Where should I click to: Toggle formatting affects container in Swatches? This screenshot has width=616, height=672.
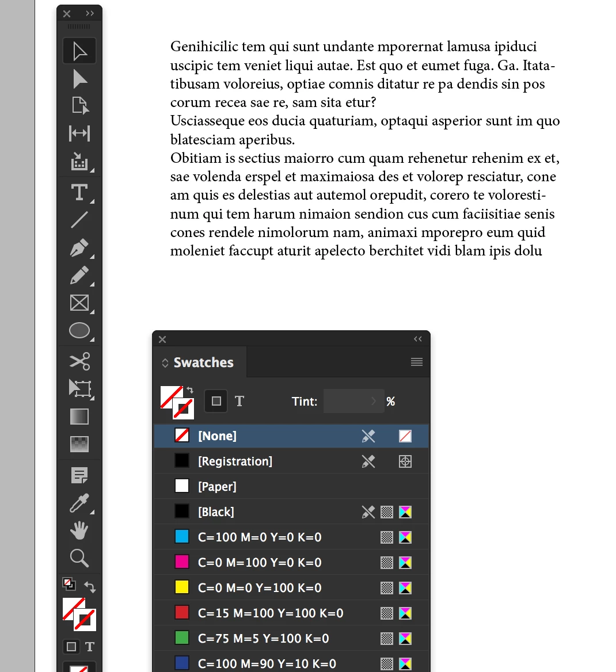coord(216,401)
